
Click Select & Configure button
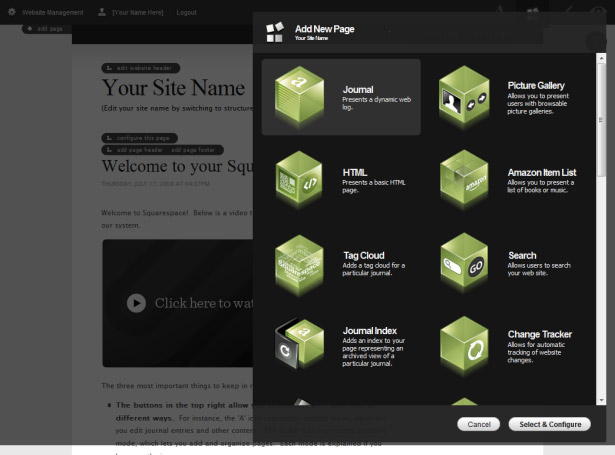(550, 424)
